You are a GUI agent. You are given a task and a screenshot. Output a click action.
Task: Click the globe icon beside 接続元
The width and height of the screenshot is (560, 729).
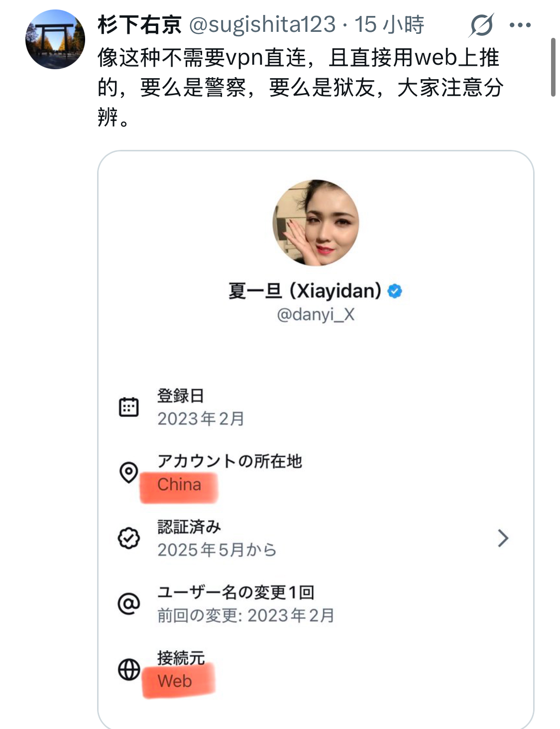(x=128, y=669)
